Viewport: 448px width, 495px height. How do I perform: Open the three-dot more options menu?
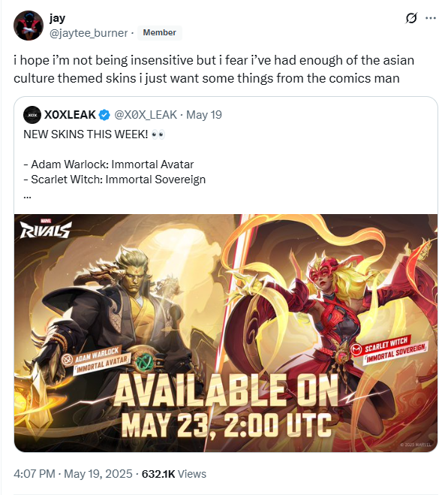point(431,18)
